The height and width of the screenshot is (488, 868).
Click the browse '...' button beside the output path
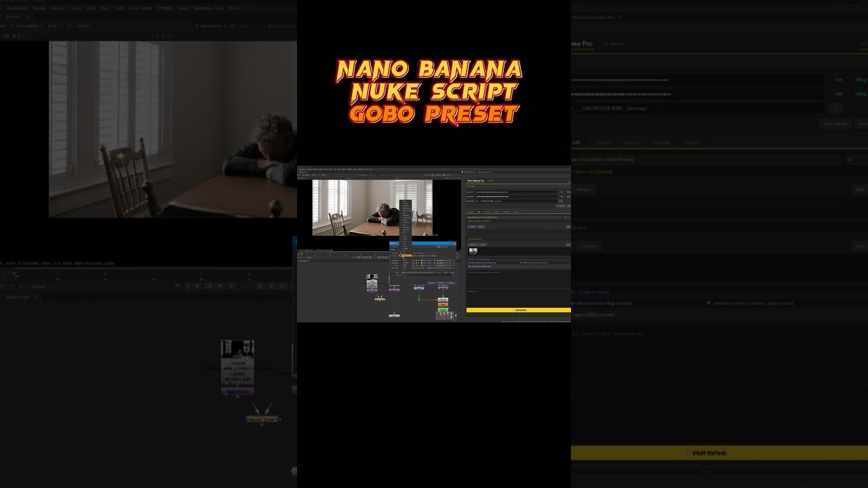(835, 108)
